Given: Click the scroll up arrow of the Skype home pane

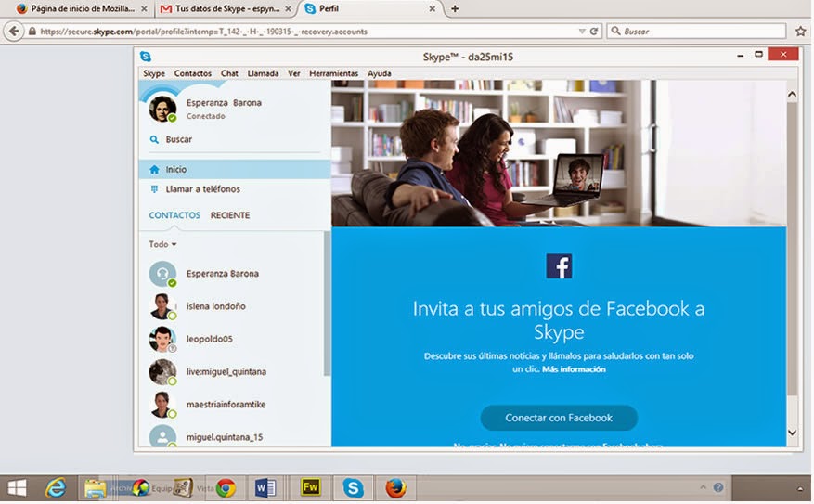Looking at the screenshot, I should pyautogui.click(x=792, y=95).
